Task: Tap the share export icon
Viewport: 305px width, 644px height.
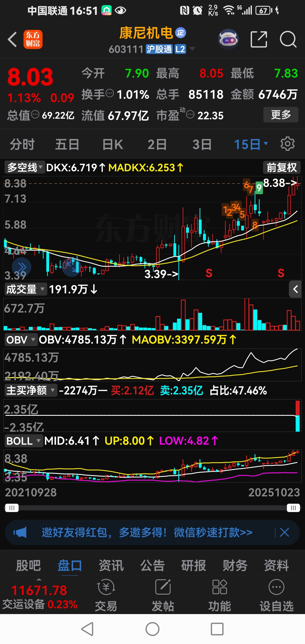Action: [259, 39]
